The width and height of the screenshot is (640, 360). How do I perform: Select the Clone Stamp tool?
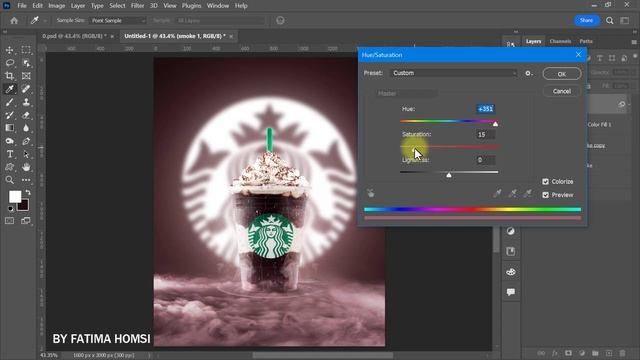pos(26,102)
